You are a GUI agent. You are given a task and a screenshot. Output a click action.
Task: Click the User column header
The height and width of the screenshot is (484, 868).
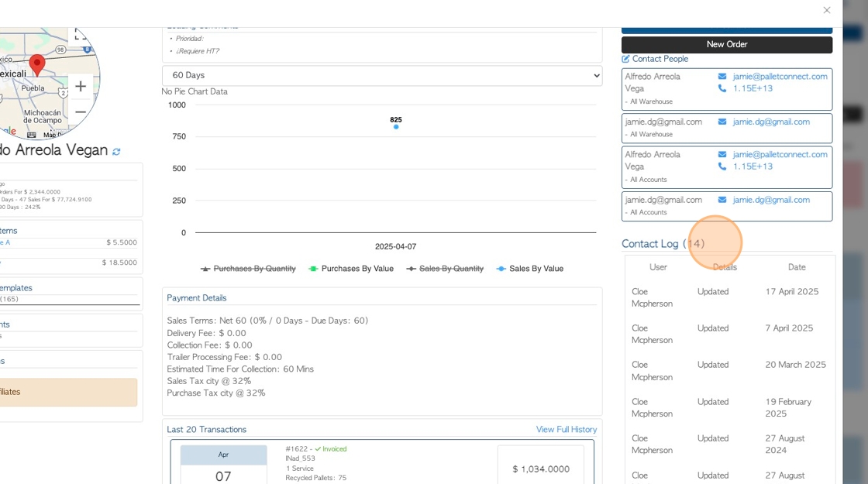658,267
